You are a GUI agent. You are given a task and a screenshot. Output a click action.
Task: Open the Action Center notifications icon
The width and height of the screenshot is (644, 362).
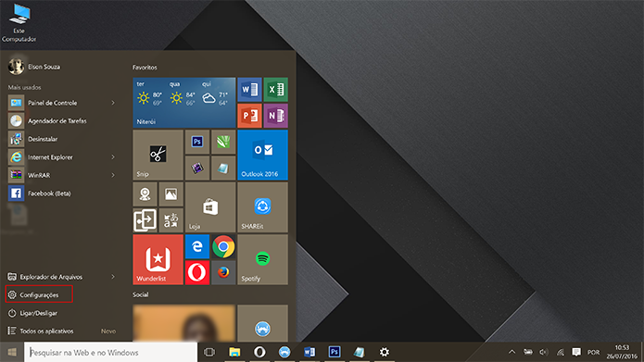[x=576, y=352]
